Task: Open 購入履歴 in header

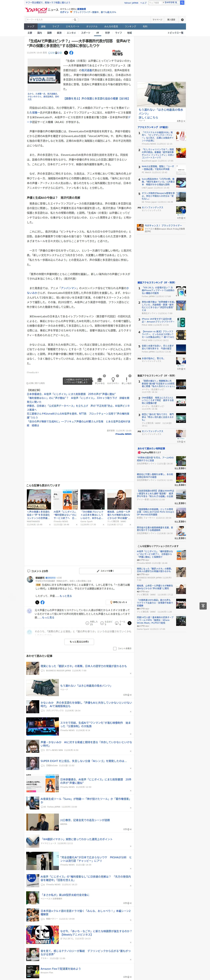Action: [x=171, y=20]
